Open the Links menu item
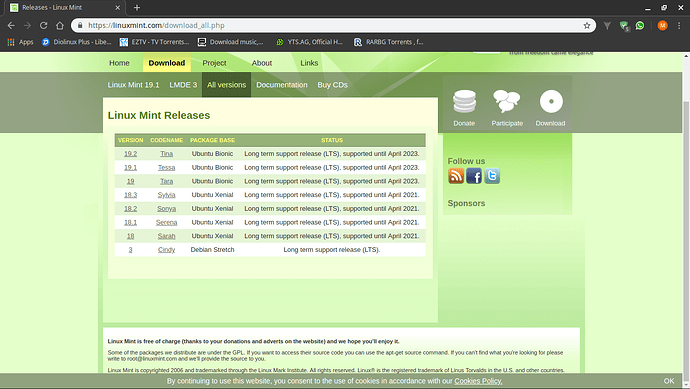 coord(309,63)
